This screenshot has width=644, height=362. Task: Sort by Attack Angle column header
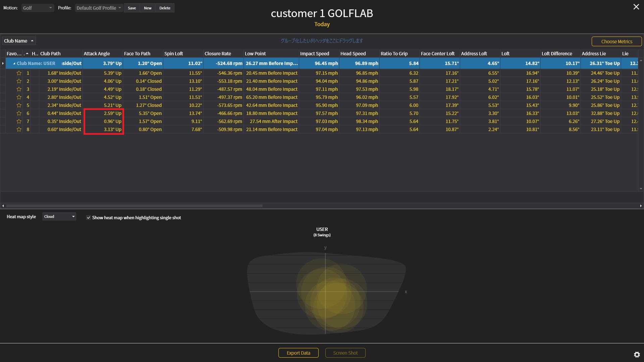pos(97,54)
